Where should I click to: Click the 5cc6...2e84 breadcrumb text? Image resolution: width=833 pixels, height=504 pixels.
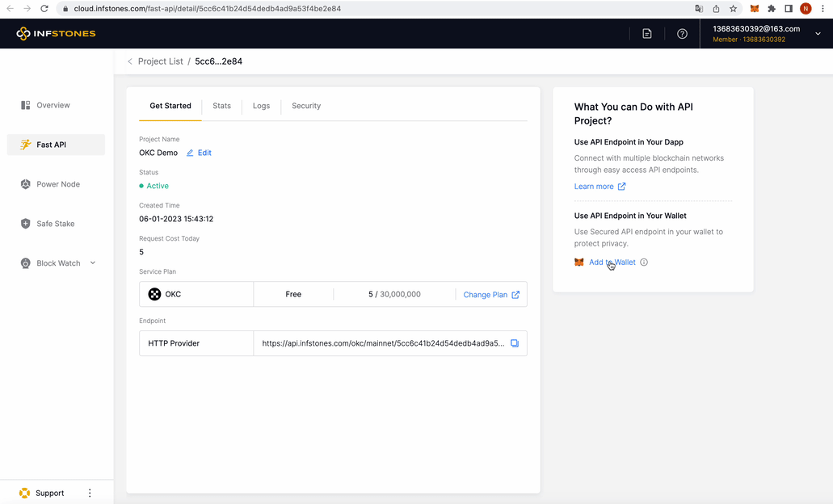[218, 61]
